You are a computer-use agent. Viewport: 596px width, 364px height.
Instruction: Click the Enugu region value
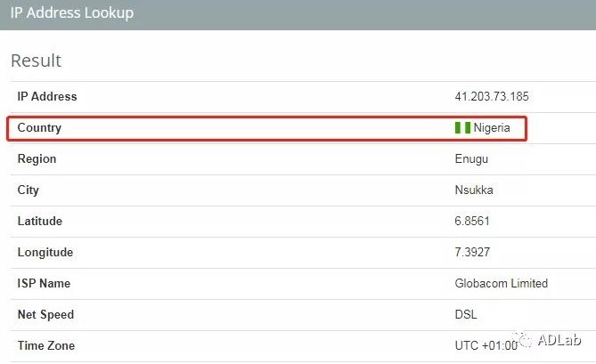point(471,158)
